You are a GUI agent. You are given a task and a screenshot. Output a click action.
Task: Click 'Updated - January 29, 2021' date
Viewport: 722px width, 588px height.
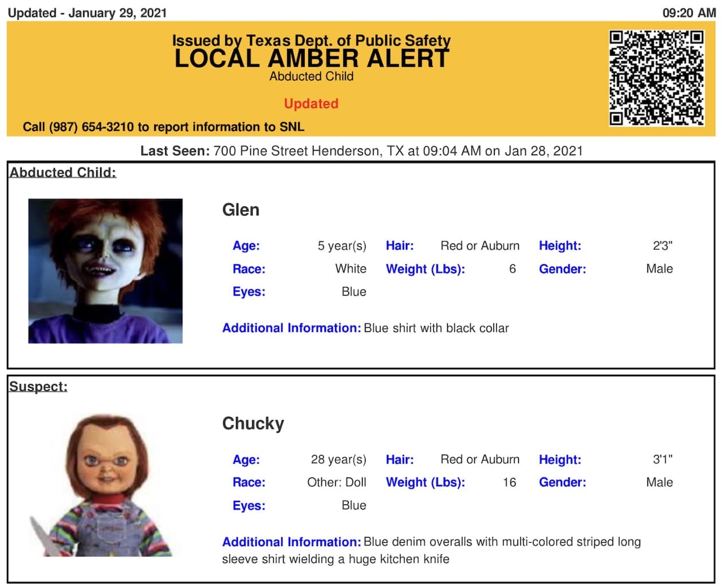tap(87, 13)
